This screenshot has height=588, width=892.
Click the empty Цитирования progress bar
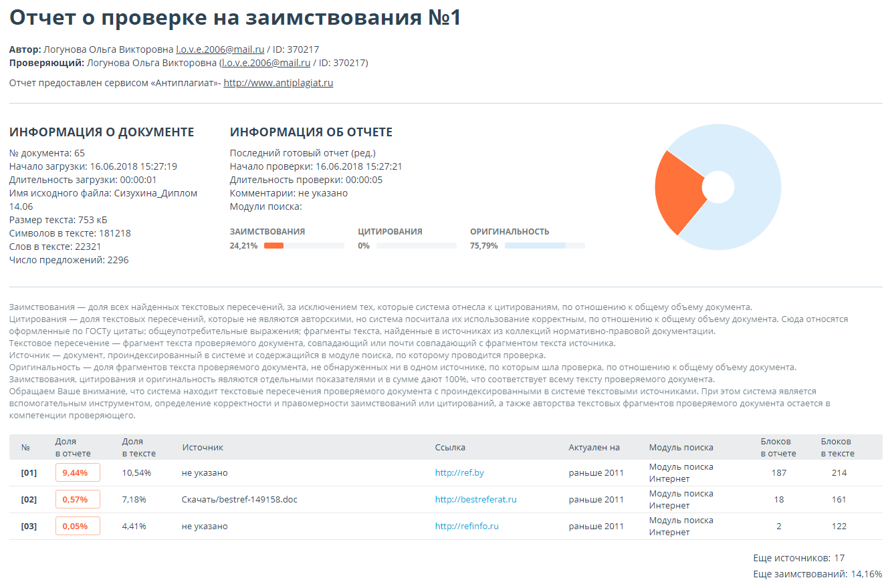416,246
